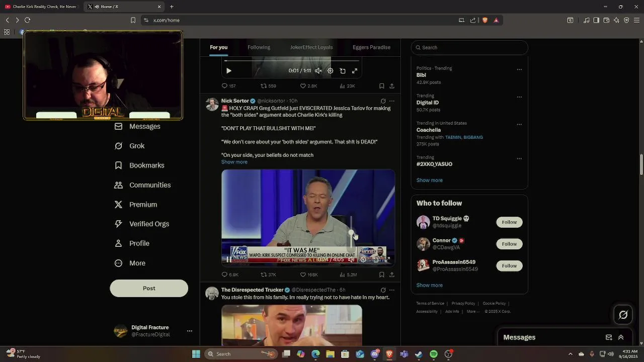Mute the Fox News video
This screenshot has width=644, height=362.
click(x=351, y=259)
